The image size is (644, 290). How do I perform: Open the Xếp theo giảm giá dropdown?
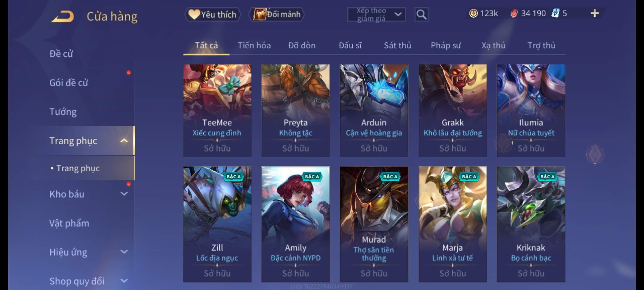(x=376, y=15)
